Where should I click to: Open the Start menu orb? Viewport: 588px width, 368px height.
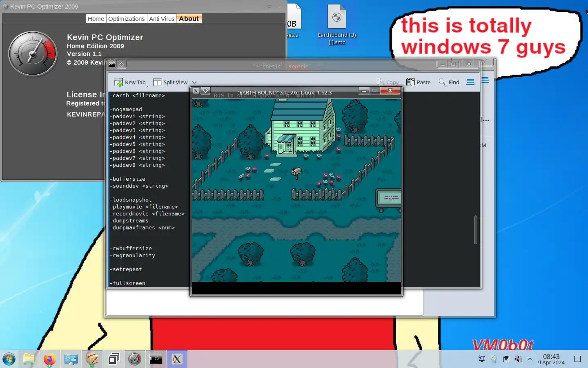point(9,359)
